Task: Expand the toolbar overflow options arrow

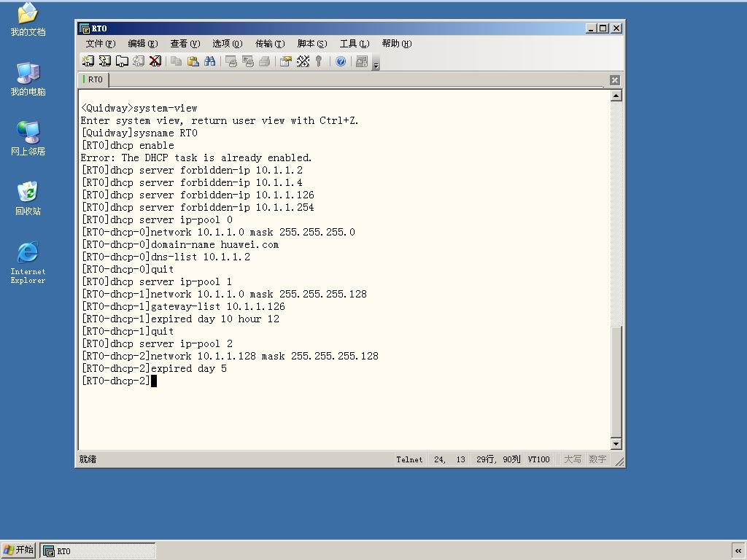Action: (376, 63)
